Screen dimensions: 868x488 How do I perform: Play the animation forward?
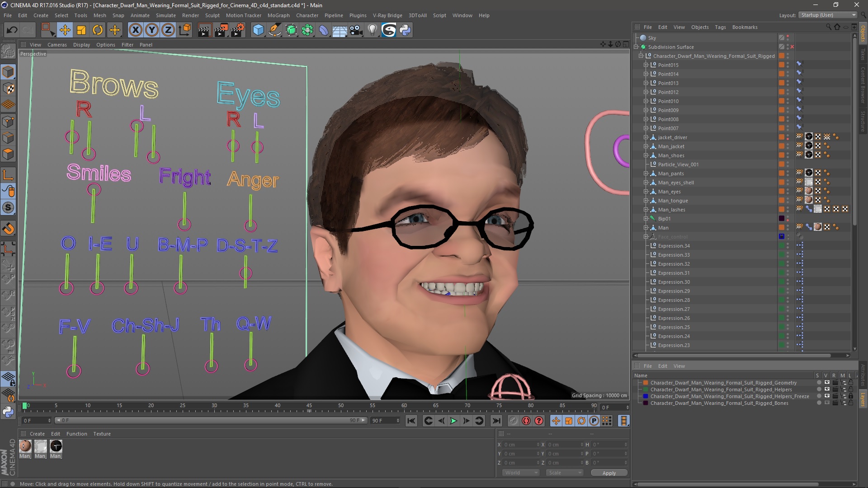pyautogui.click(x=453, y=421)
